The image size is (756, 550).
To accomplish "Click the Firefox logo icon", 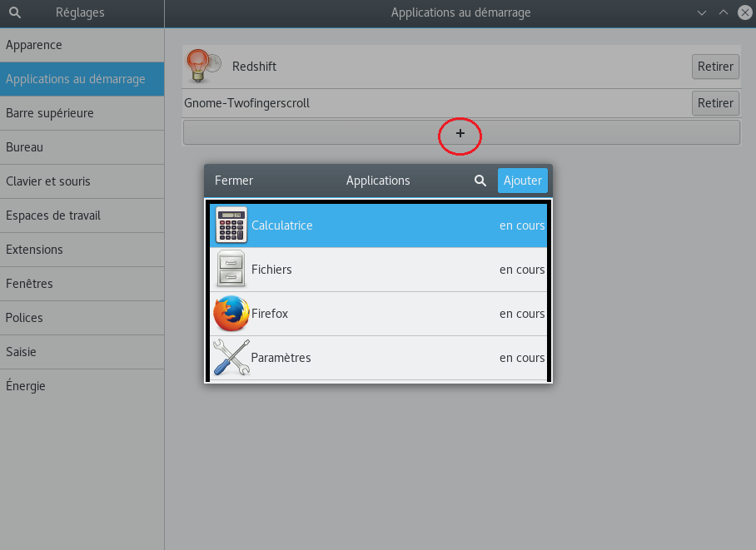I will (x=231, y=314).
